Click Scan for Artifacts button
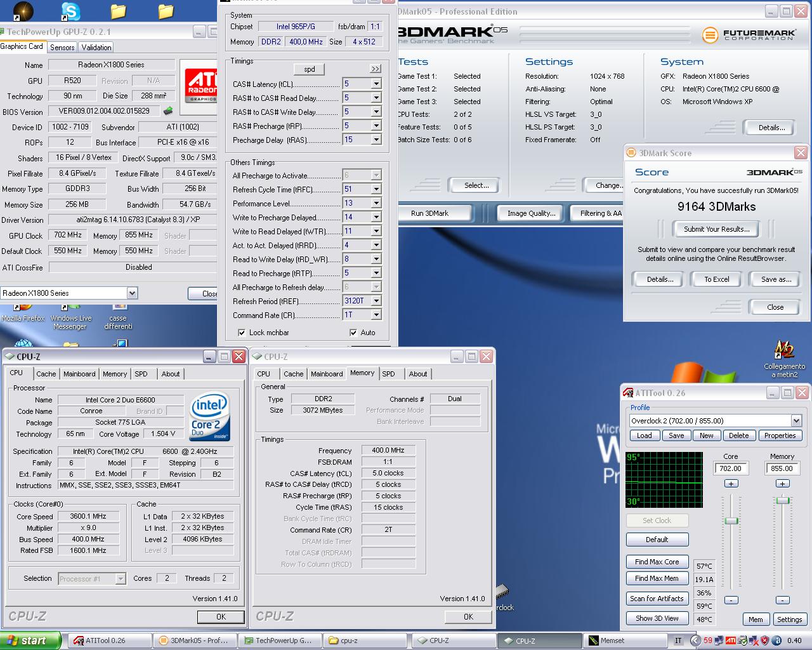Viewport: 812px width, 650px height. 657,599
